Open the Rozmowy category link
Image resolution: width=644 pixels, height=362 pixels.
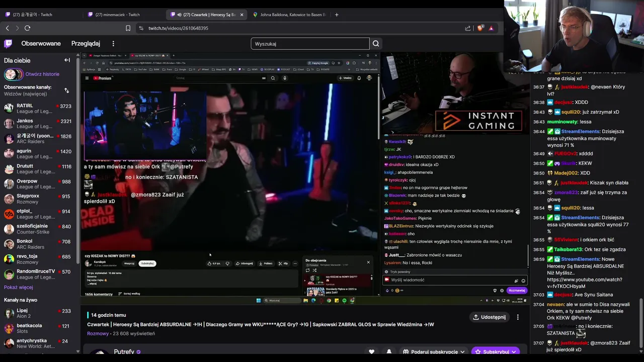tap(98, 333)
